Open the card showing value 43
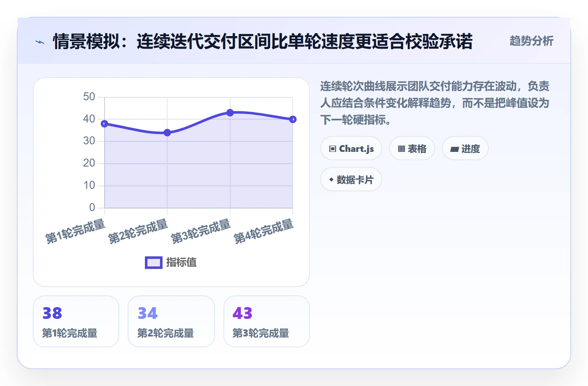Screen dimensions: 588x386 (x=267, y=321)
